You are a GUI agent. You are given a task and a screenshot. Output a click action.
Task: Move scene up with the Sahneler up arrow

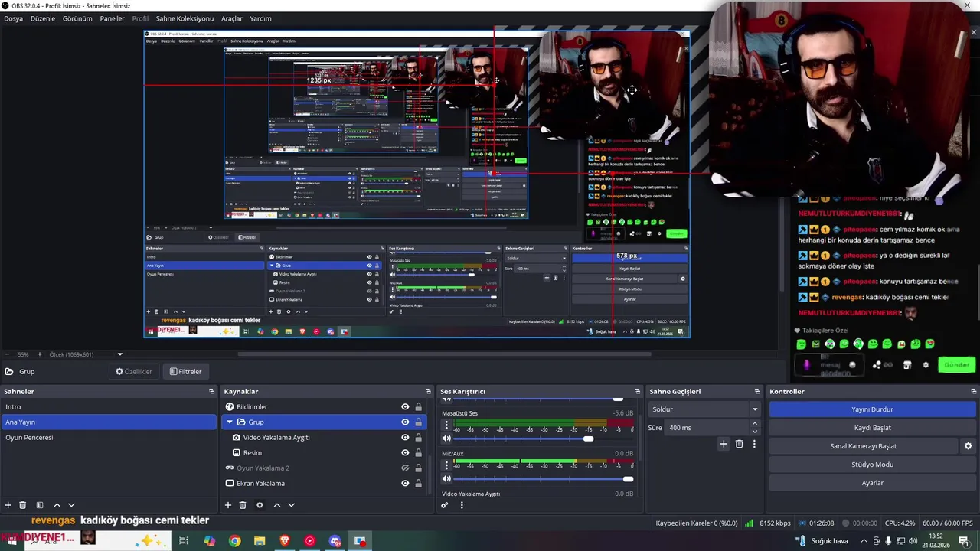57,505
